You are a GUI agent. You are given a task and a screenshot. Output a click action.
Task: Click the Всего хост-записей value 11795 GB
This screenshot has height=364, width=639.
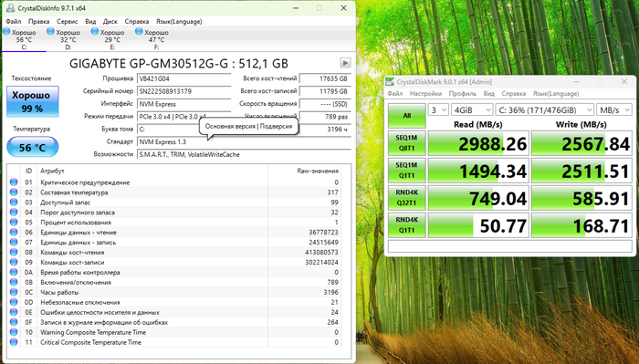325,91
